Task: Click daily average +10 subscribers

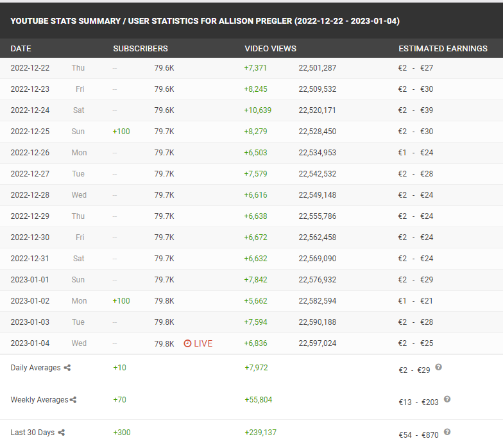Action: pos(119,368)
